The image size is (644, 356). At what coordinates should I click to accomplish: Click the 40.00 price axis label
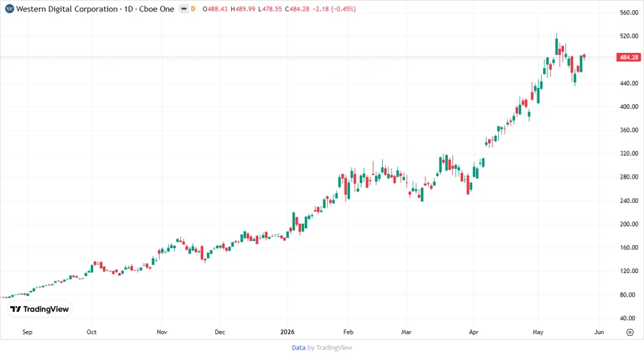pos(627,318)
